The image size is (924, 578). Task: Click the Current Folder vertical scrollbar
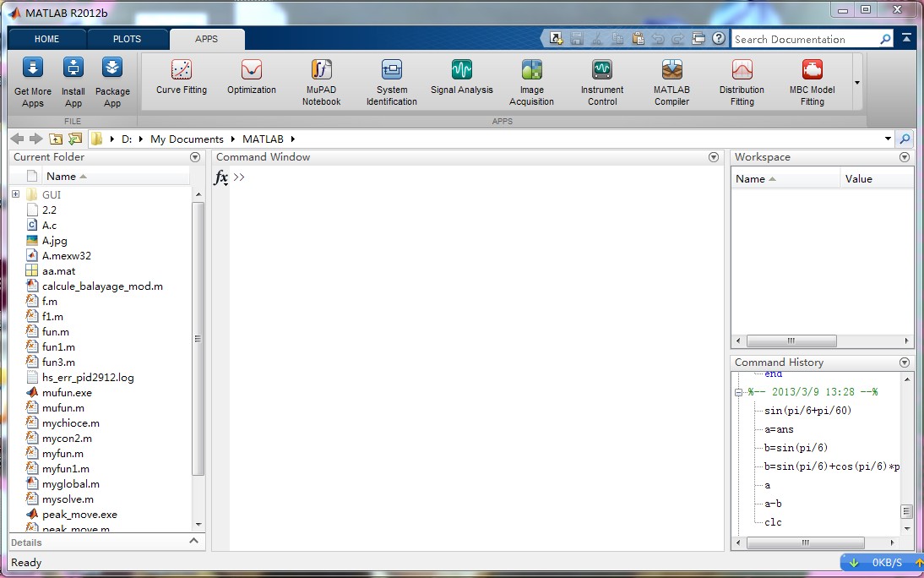coord(198,339)
